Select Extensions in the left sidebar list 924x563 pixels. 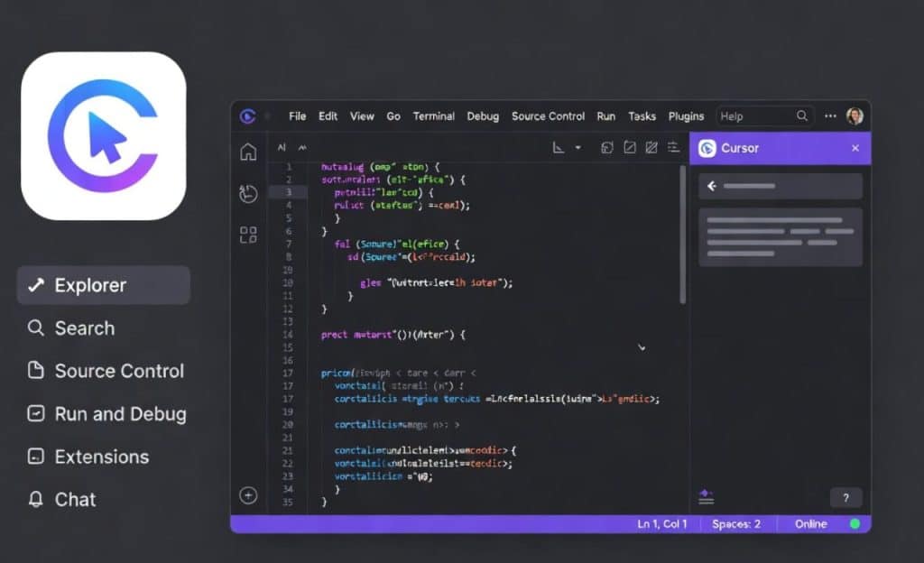pos(88,457)
